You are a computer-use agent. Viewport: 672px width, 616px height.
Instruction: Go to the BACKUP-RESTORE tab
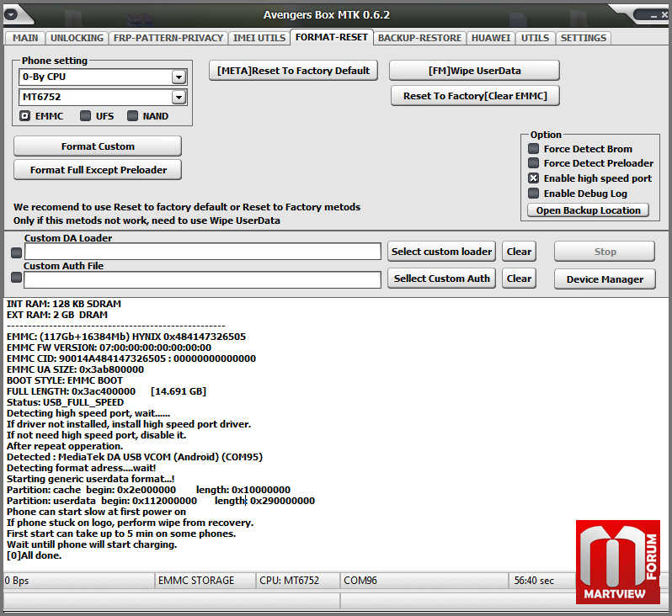(x=419, y=38)
